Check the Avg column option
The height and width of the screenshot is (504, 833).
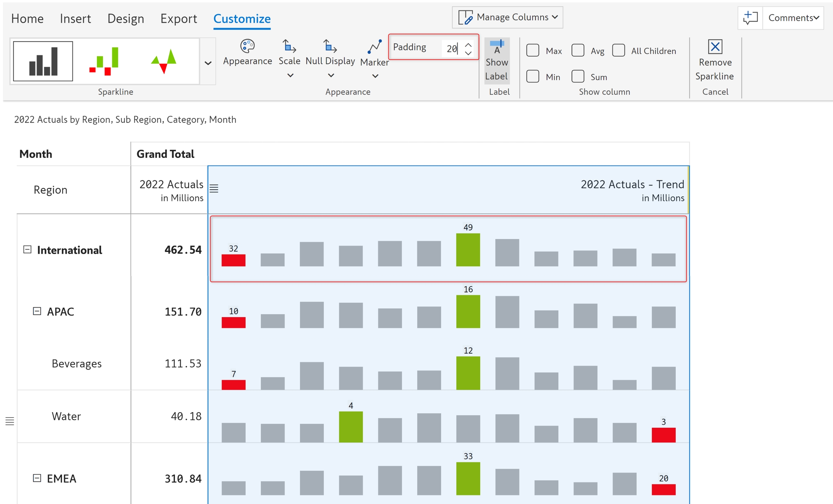[578, 50]
